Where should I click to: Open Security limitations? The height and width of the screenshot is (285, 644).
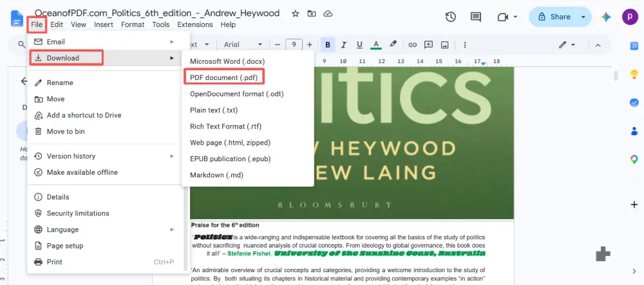[x=105, y=213]
